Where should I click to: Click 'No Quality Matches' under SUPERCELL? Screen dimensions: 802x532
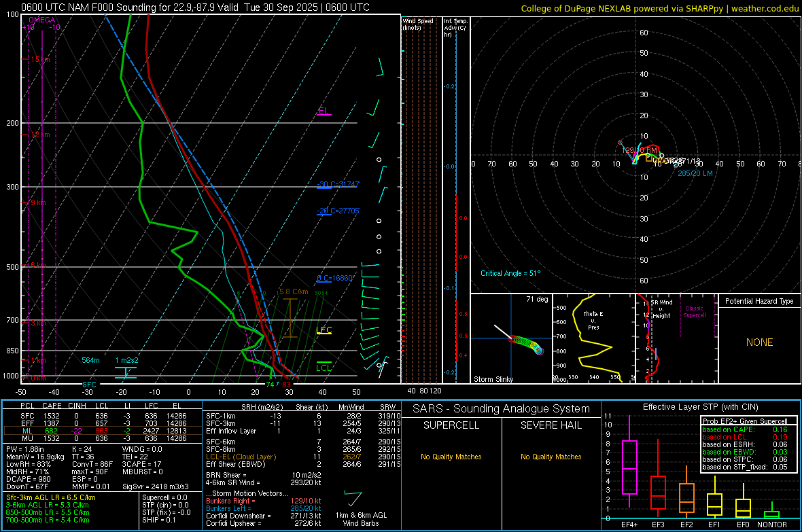click(x=451, y=457)
